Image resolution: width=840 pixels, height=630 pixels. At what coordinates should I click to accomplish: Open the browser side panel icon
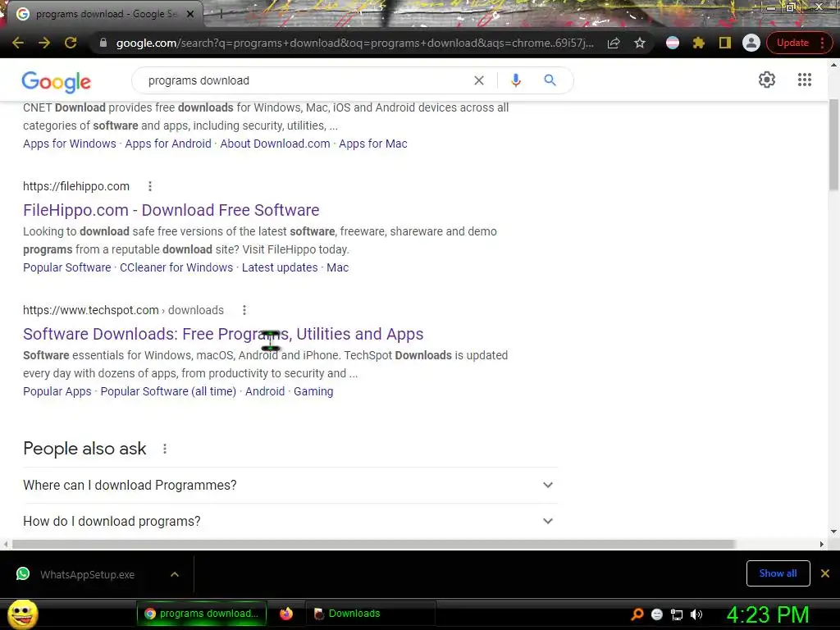tap(725, 43)
